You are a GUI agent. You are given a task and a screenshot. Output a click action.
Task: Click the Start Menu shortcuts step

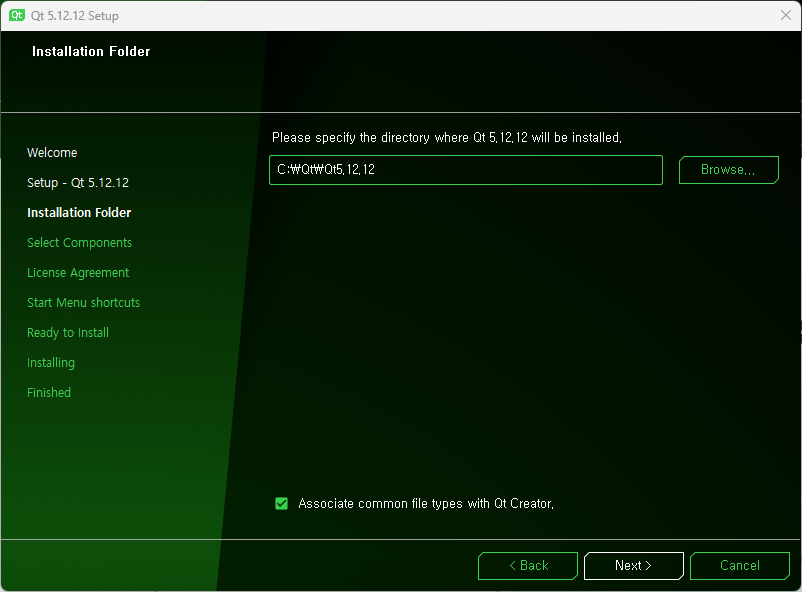click(83, 302)
